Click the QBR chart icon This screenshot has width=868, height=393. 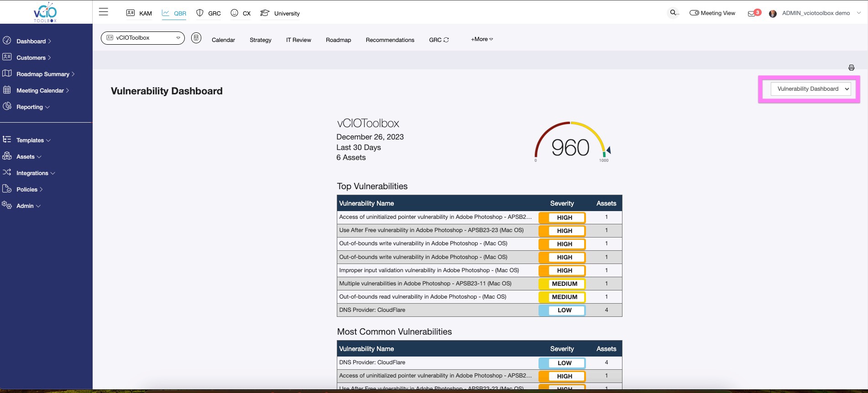166,13
